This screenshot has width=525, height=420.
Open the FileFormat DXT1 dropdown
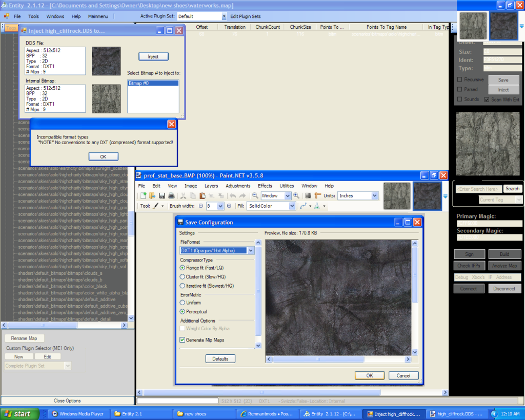(x=251, y=251)
